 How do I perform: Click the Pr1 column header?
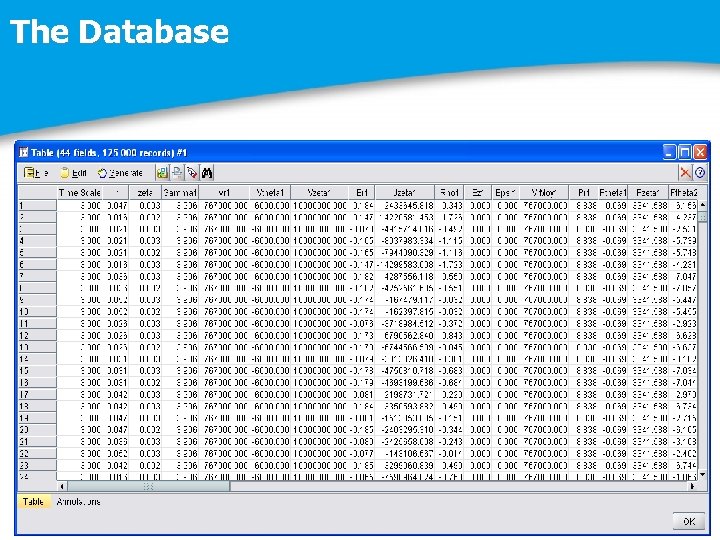pos(583,193)
